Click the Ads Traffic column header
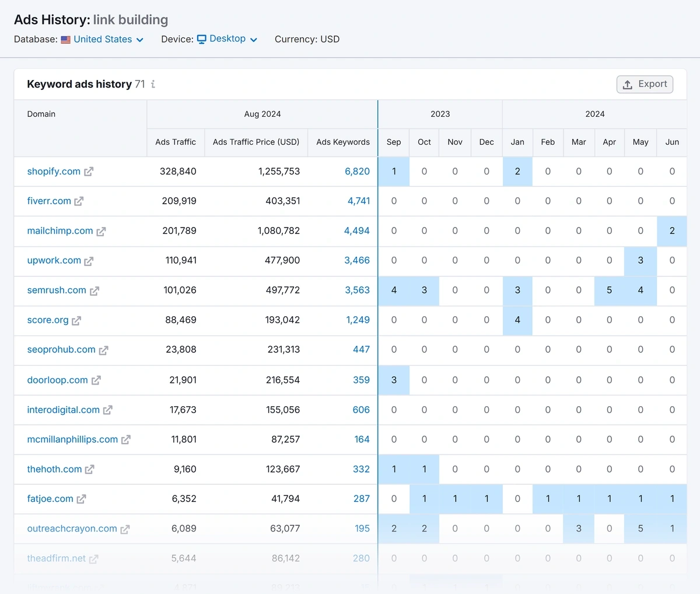 point(176,142)
